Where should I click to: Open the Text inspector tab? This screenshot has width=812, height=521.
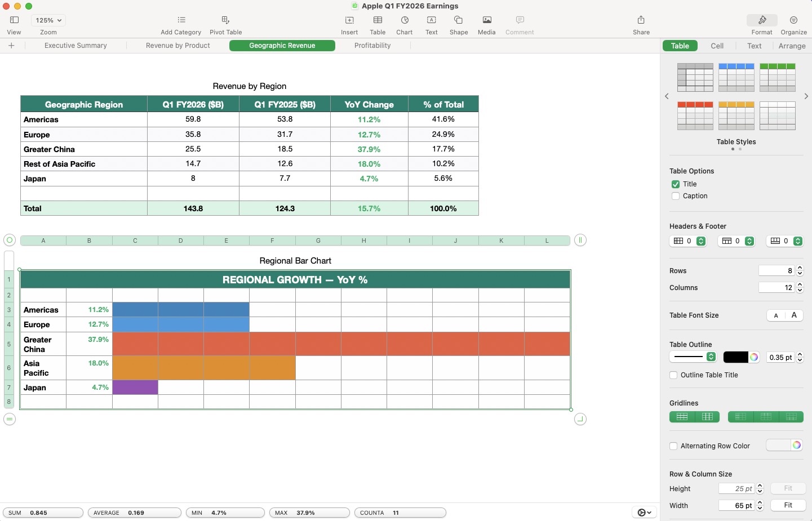pos(754,46)
